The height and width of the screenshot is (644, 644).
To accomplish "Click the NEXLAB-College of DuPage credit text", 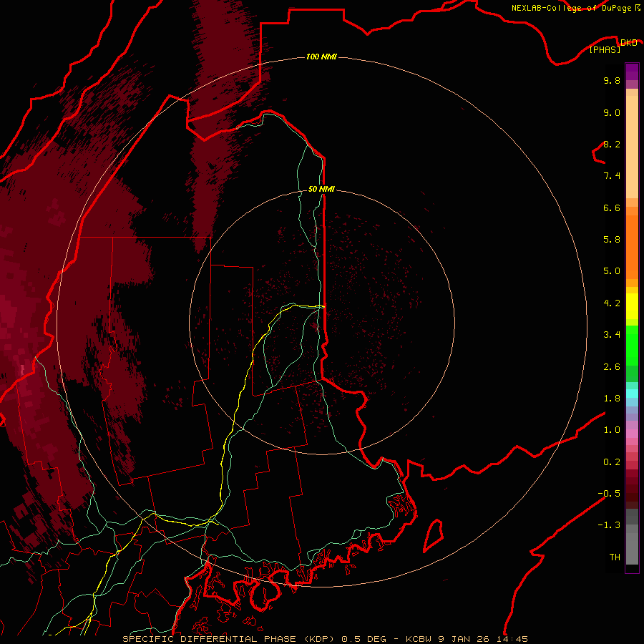I will (575, 8).
